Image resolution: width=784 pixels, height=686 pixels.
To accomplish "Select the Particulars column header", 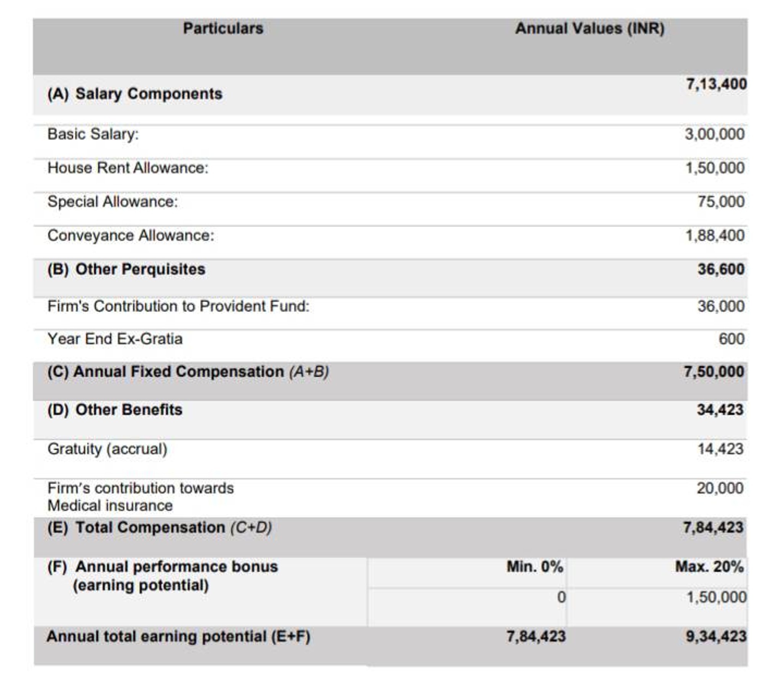I will click(x=223, y=29).
